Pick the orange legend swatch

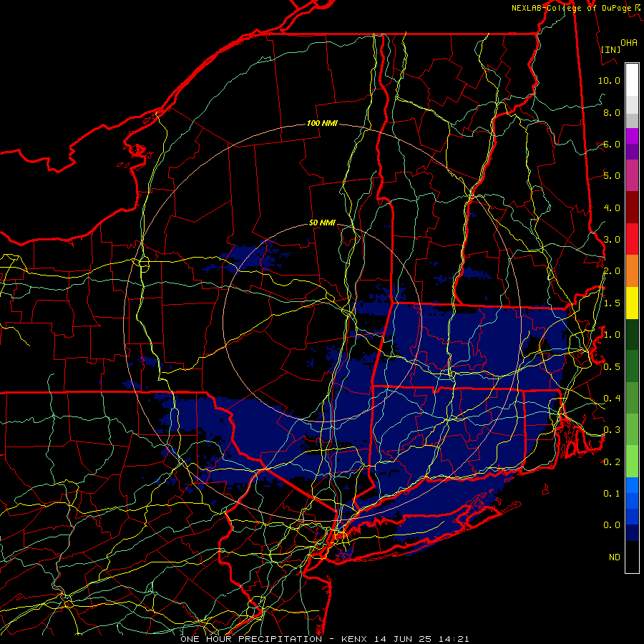click(632, 270)
